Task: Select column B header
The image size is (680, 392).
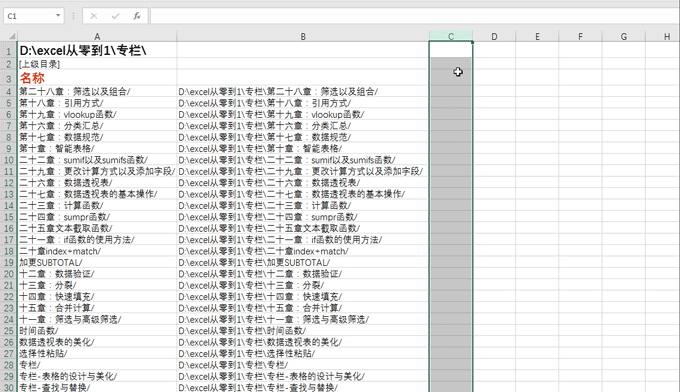Action: tap(303, 36)
